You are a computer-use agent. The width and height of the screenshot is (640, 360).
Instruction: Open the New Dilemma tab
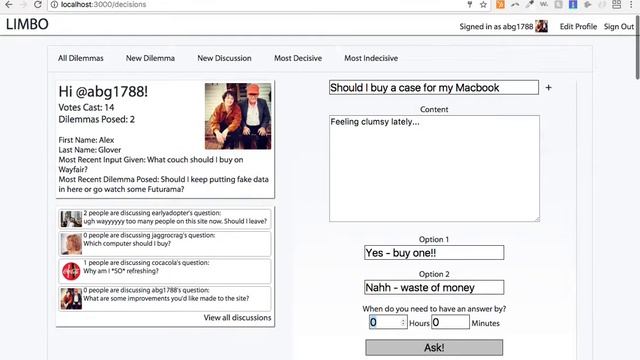pyautogui.click(x=150, y=58)
